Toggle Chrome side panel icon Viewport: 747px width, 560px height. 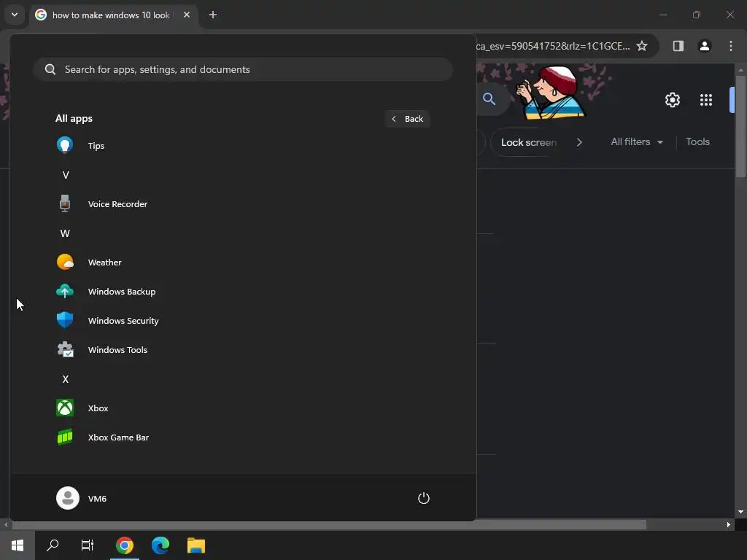click(x=678, y=46)
